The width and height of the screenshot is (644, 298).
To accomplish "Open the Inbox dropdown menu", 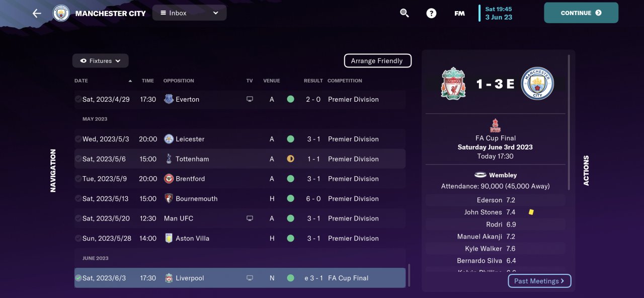I will click(189, 13).
